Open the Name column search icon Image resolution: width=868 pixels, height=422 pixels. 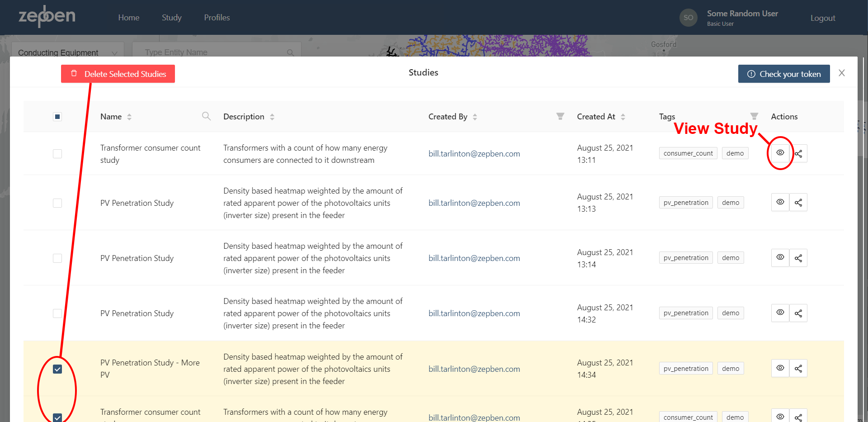(206, 116)
